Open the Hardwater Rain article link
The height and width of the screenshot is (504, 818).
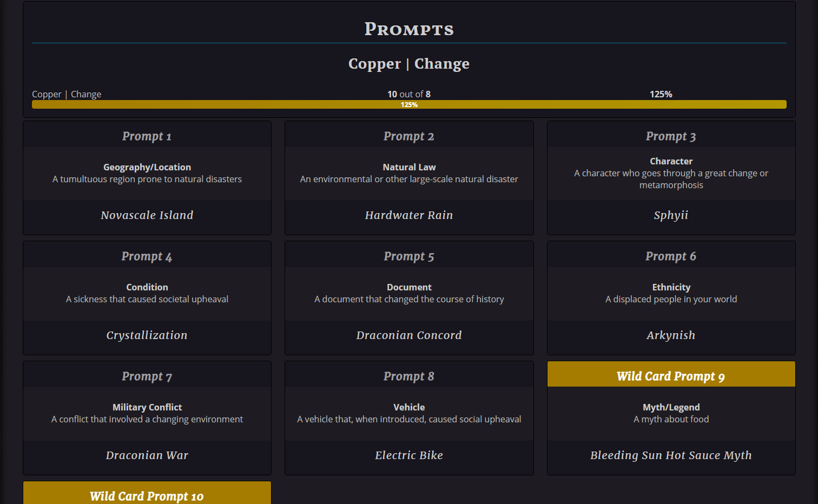pyautogui.click(x=409, y=215)
